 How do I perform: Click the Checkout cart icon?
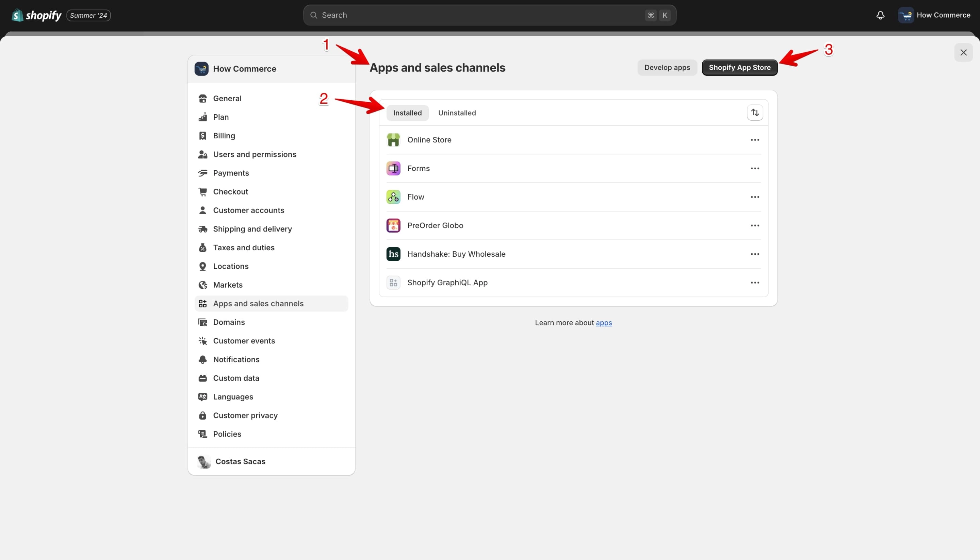click(x=202, y=191)
